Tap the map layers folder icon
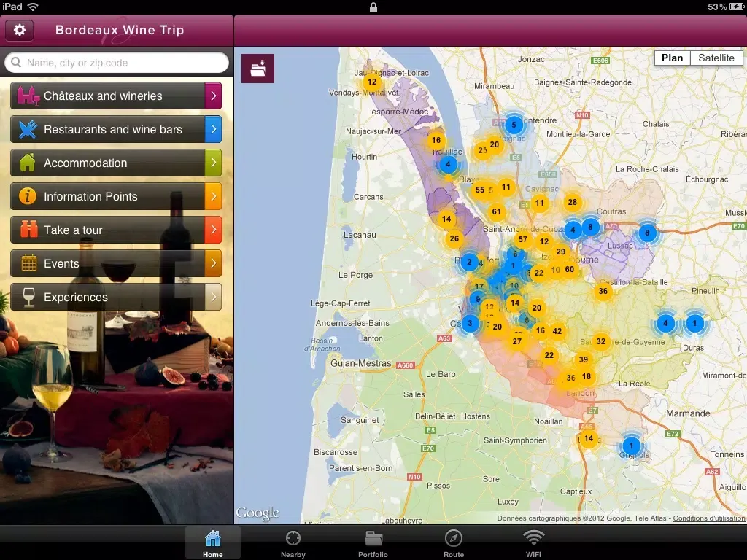Image resolution: width=747 pixels, height=560 pixels. point(258,69)
